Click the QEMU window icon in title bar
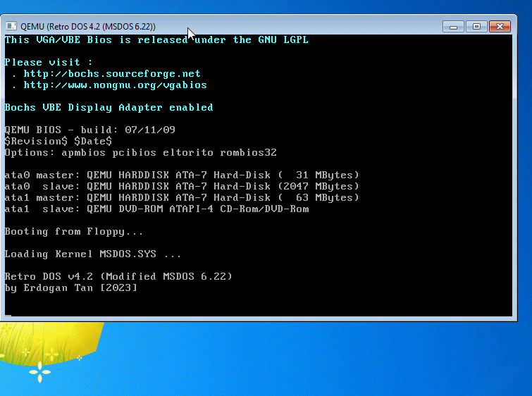 11,26
